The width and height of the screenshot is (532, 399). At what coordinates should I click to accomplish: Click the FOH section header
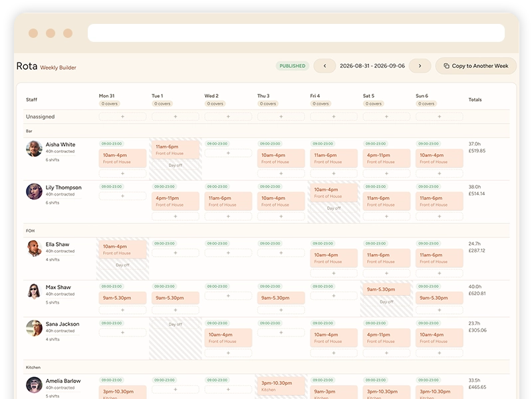267,231
